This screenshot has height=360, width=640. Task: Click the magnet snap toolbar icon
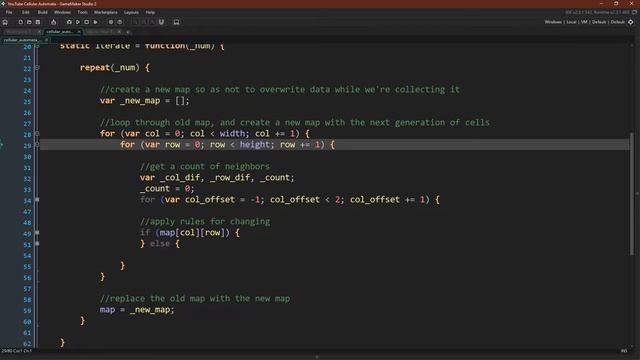[161, 22]
